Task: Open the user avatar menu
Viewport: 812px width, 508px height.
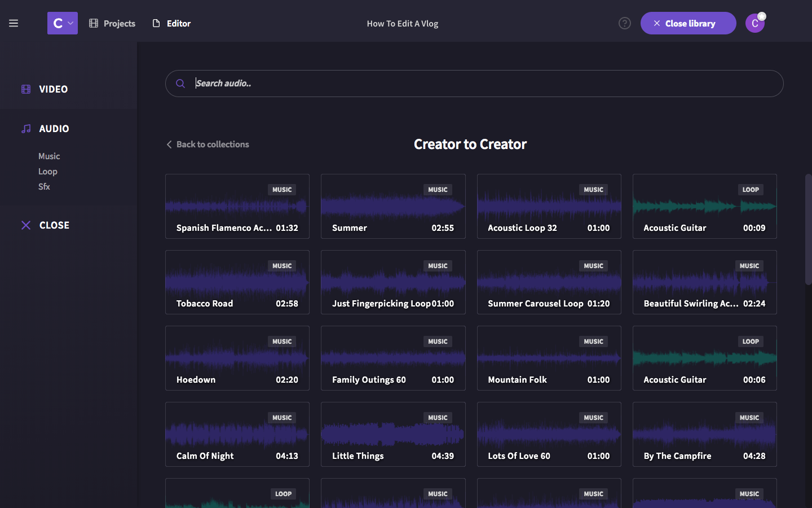Action: [755, 23]
